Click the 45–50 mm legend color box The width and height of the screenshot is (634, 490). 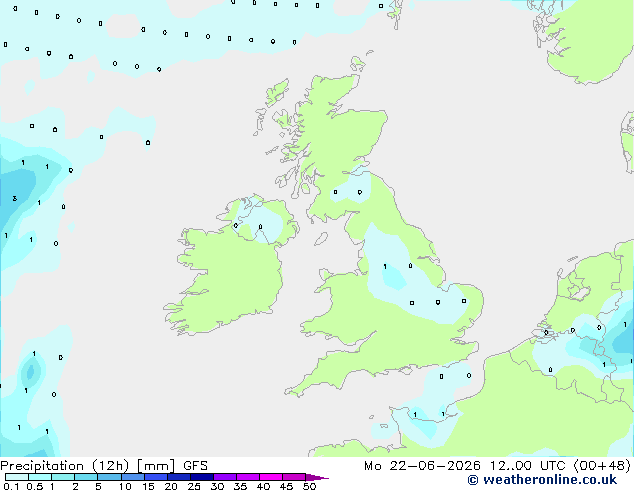pyautogui.click(x=294, y=477)
